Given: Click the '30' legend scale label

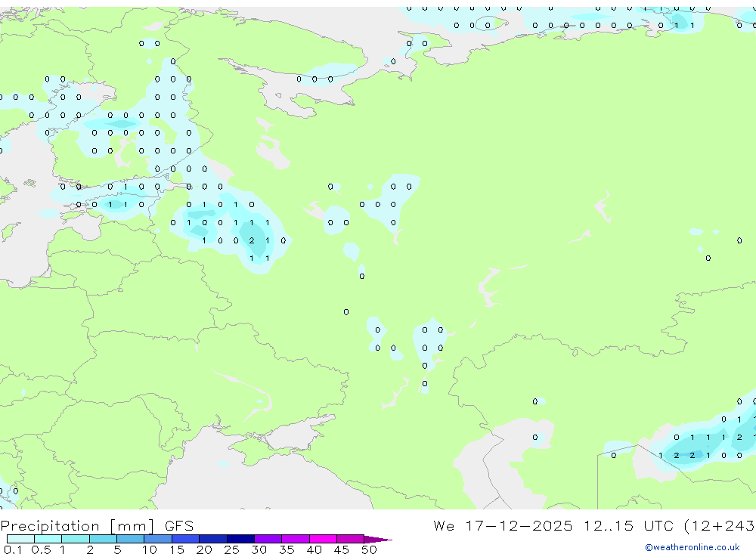Looking at the screenshot, I should pyautogui.click(x=259, y=549).
